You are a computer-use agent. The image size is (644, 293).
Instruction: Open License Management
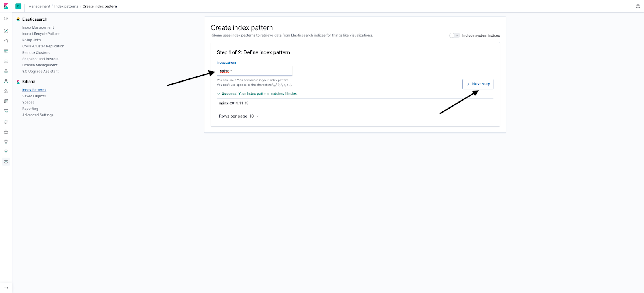point(40,65)
